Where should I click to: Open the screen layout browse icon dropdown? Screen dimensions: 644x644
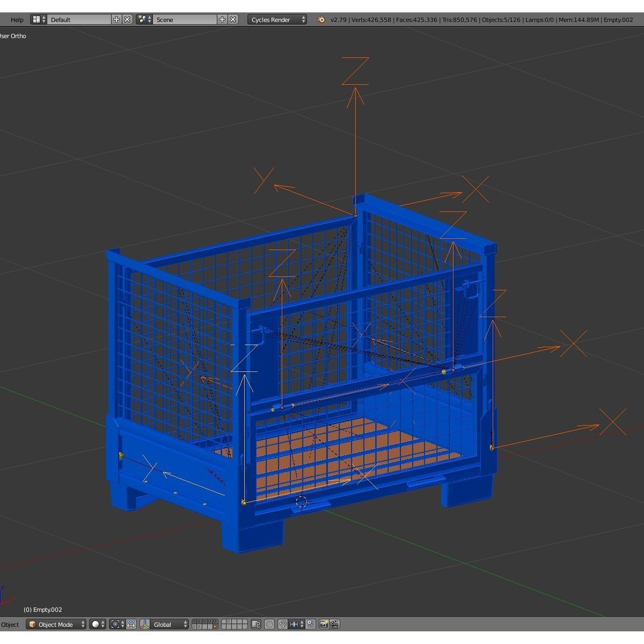coord(38,19)
